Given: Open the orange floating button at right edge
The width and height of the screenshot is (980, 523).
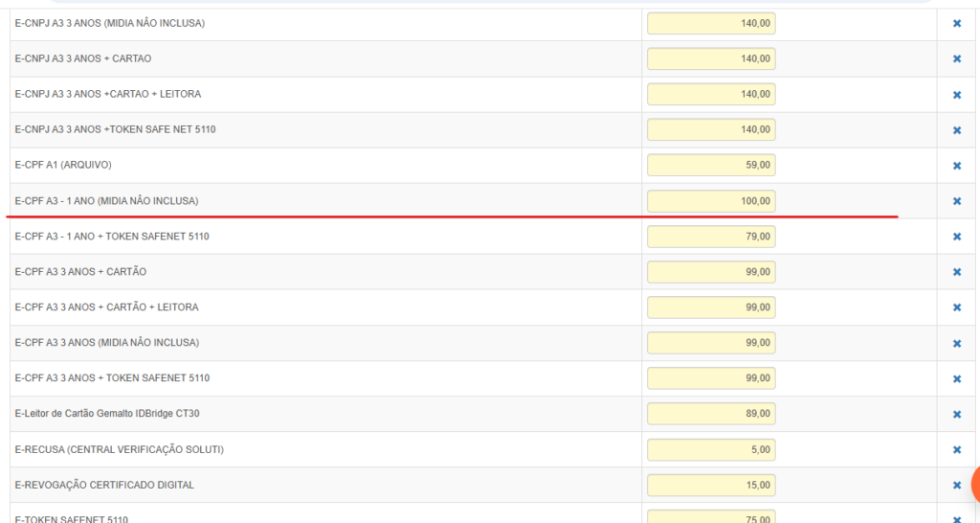Looking at the screenshot, I should [x=974, y=485].
